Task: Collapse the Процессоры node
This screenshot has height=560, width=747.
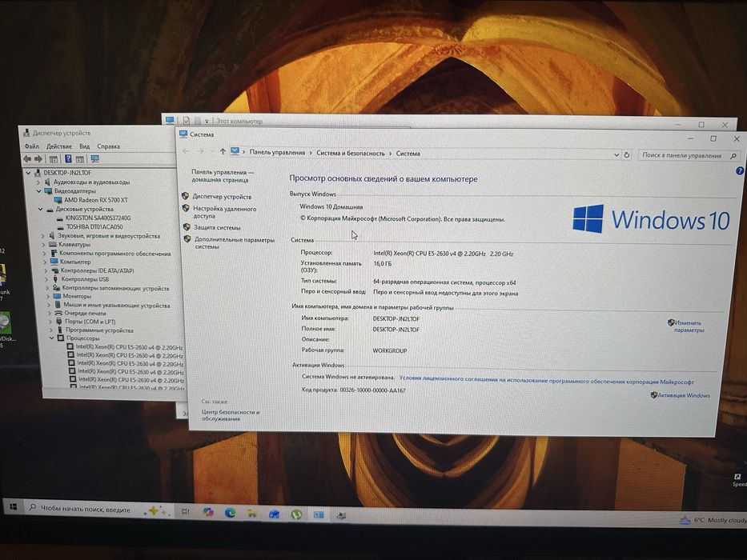Action: (51, 338)
